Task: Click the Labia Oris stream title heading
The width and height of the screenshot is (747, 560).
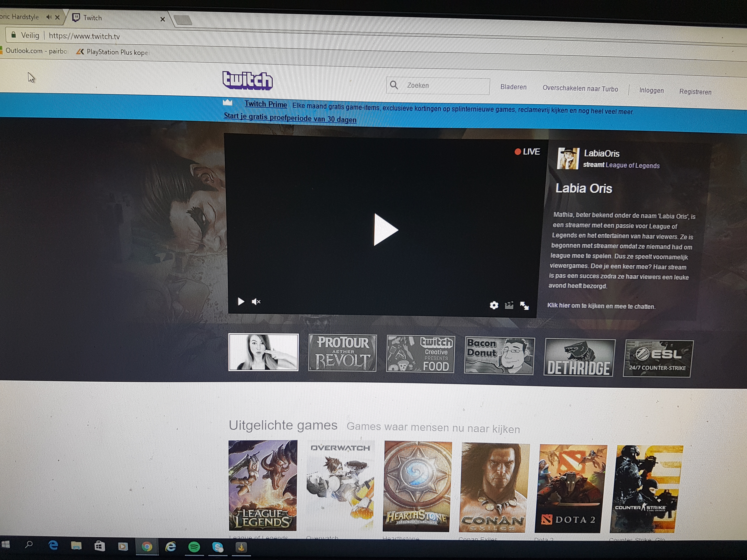Action: point(584,188)
